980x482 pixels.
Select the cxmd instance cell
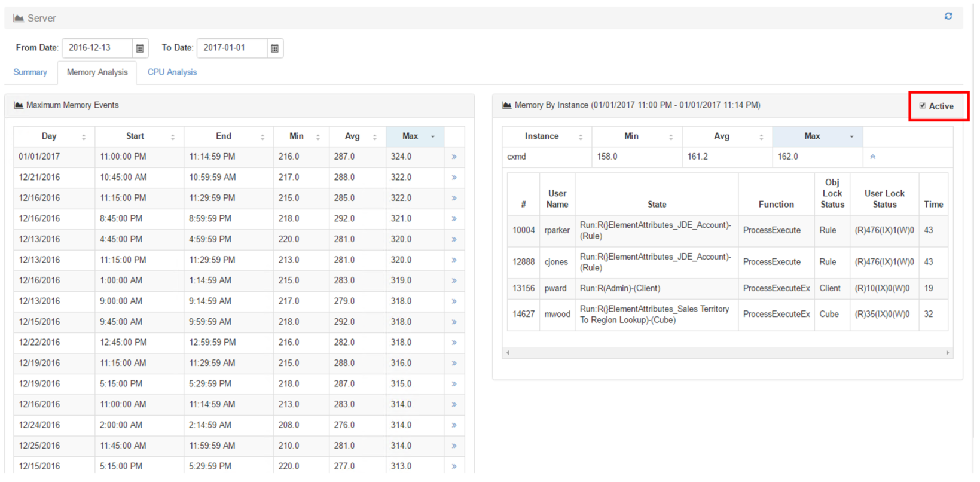pyautogui.click(x=547, y=157)
